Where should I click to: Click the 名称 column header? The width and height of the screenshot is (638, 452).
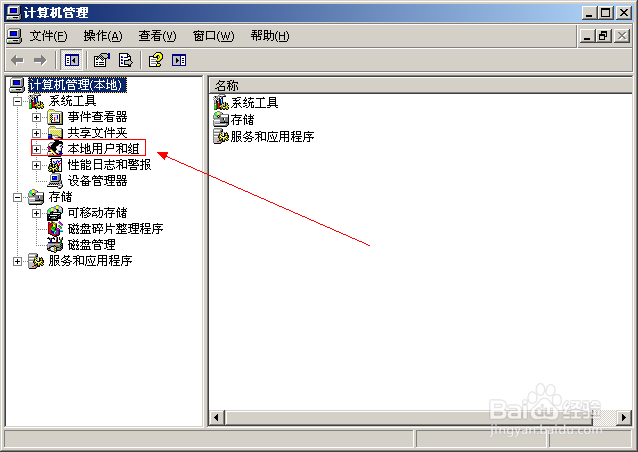[421, 85]
